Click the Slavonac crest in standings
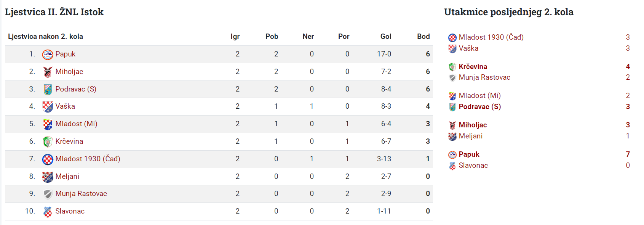 click(x=48, y=212)
